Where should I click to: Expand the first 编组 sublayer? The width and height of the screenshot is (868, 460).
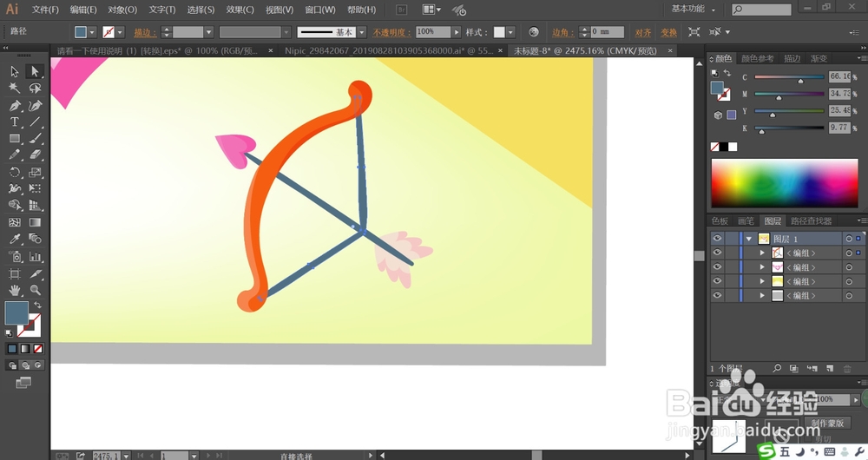click(x=762, y=253)
